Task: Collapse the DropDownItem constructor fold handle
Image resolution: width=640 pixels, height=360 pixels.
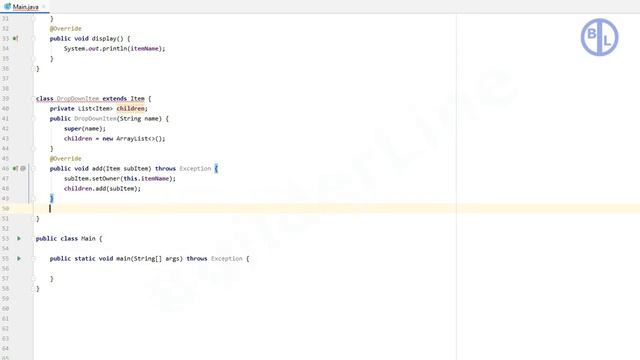Action: (x=34, y=118)
